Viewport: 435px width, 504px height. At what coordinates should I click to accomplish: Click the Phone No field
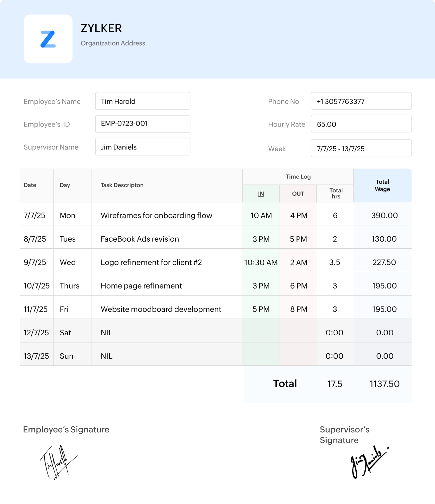(x=361, y=101)
